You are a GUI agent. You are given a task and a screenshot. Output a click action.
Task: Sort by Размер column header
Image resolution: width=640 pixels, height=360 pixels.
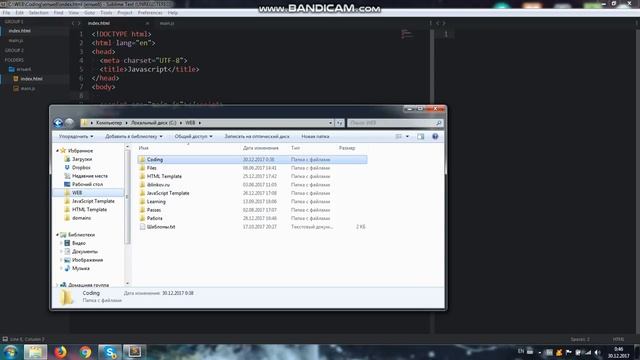tap(347, 148)
